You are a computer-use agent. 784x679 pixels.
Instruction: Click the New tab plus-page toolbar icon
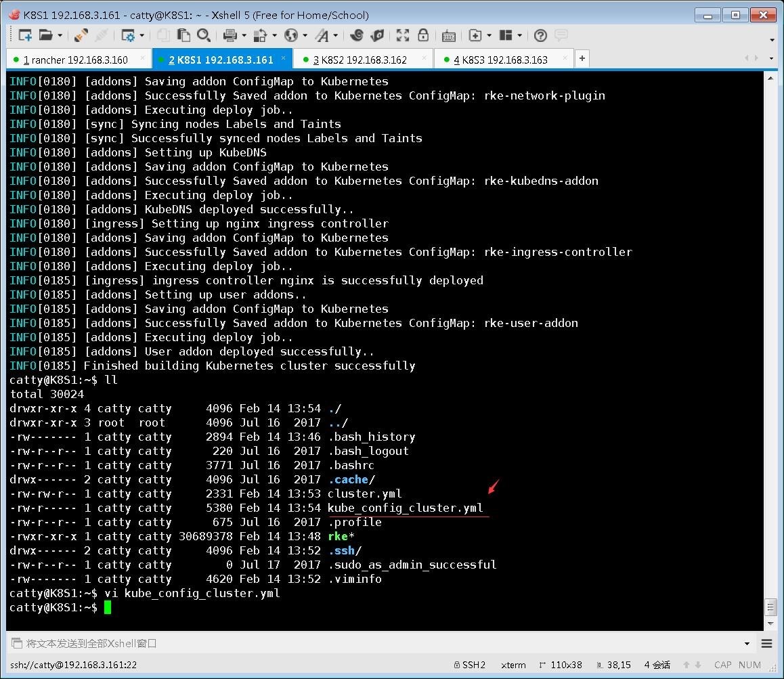[475, 35]
